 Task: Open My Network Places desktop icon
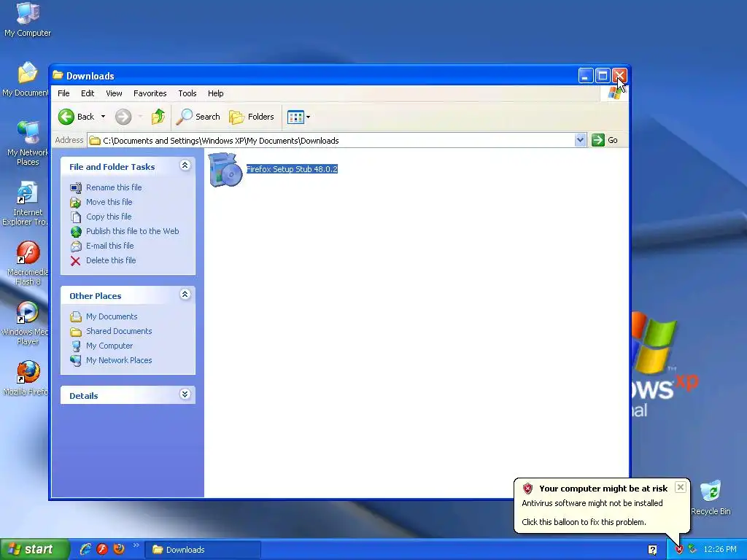click(x=28, y=143)
